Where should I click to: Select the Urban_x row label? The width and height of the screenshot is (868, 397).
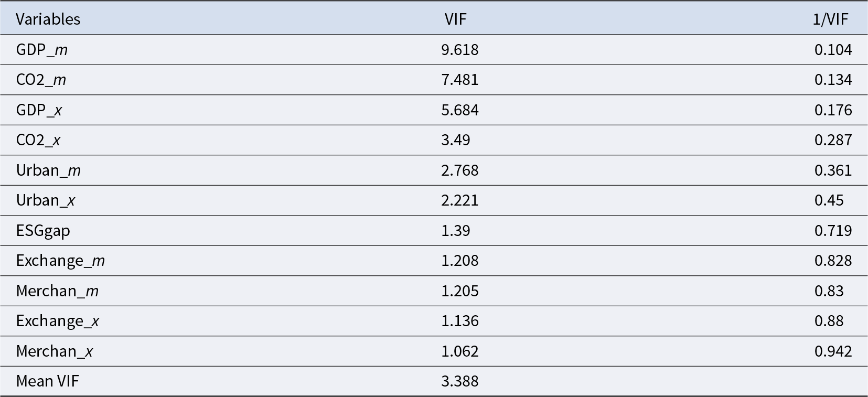(x=46, y=200)
